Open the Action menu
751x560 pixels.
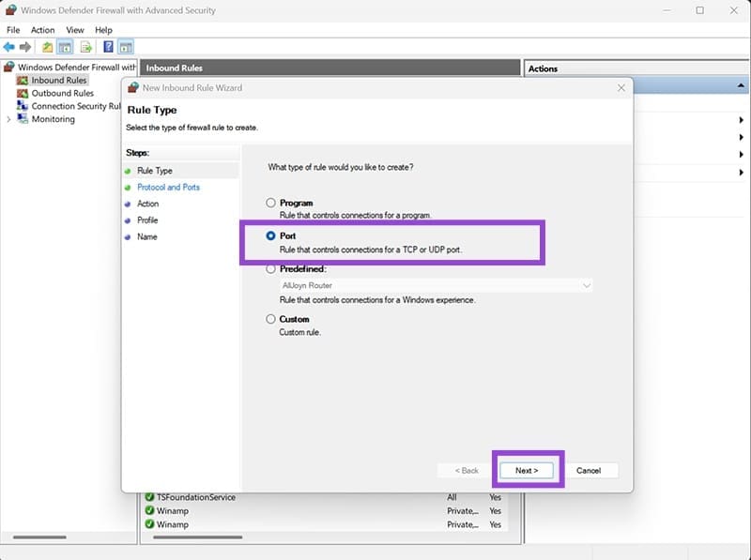[x=42, y=29]
